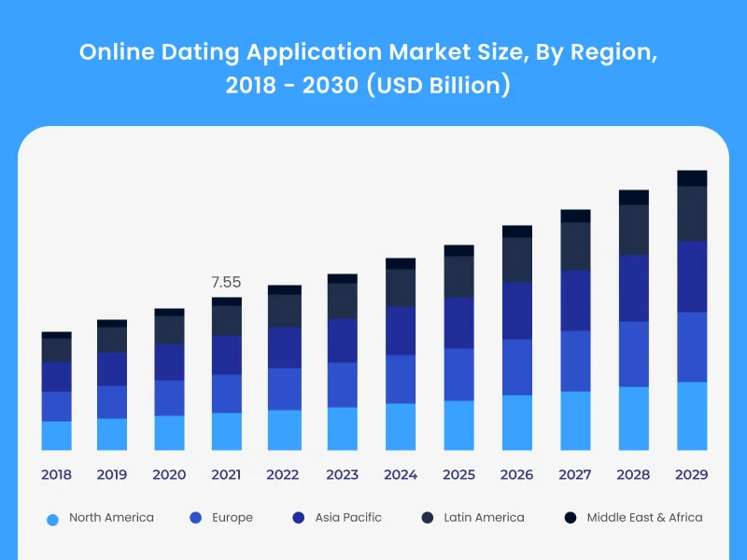Click the Asia Pacific segment of the 2024 bar
The width and height of the screenshot is (747, 560).
(401, 330)
